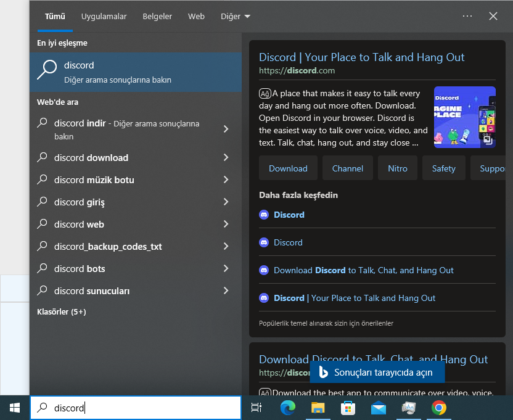This screenshot has height=420, width=513.
Task: Expand the discord_backup_codes_txt arrow
Action: [226, 246]
